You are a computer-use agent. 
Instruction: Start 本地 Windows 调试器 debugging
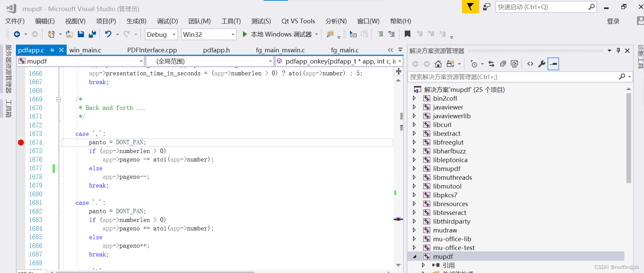[x=277, y=34]
